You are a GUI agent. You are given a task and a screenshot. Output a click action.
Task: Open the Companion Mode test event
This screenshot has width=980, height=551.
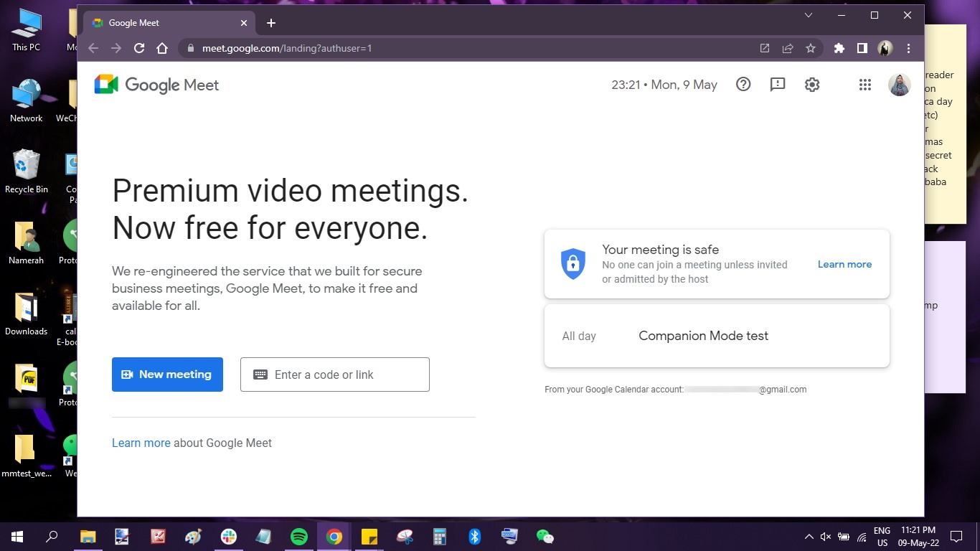[717, 336]
